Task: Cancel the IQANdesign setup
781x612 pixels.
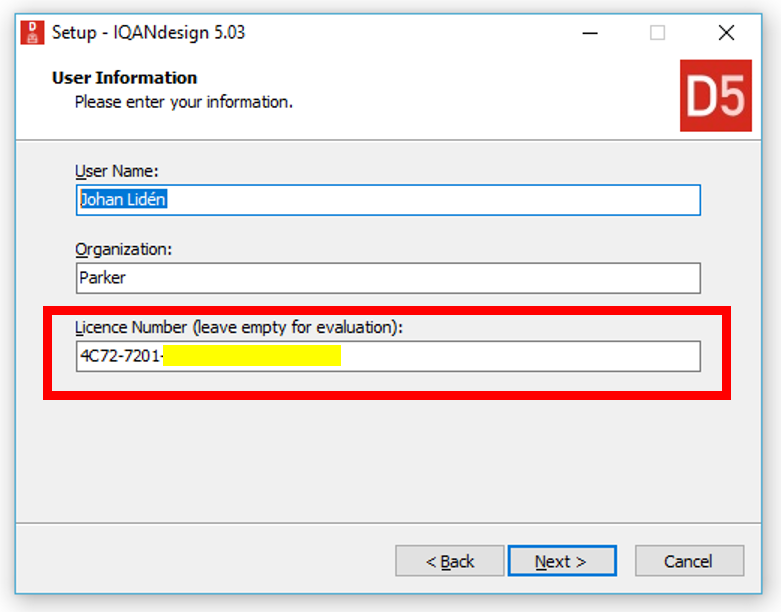Action: [x=689, y=561]
